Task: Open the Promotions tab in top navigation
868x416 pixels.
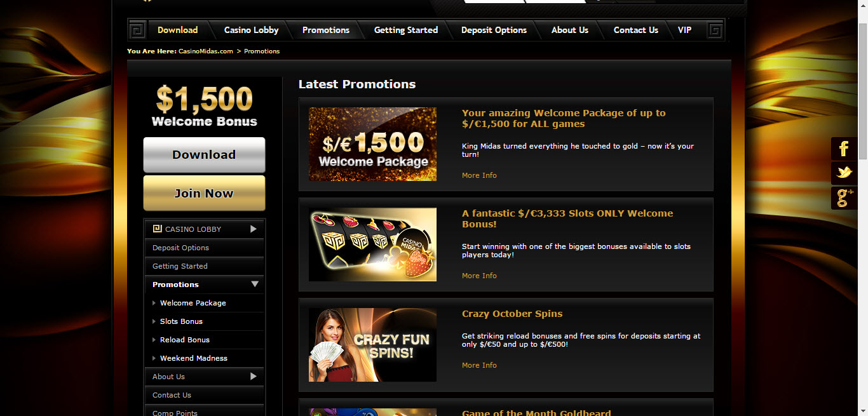Action: 326,30
